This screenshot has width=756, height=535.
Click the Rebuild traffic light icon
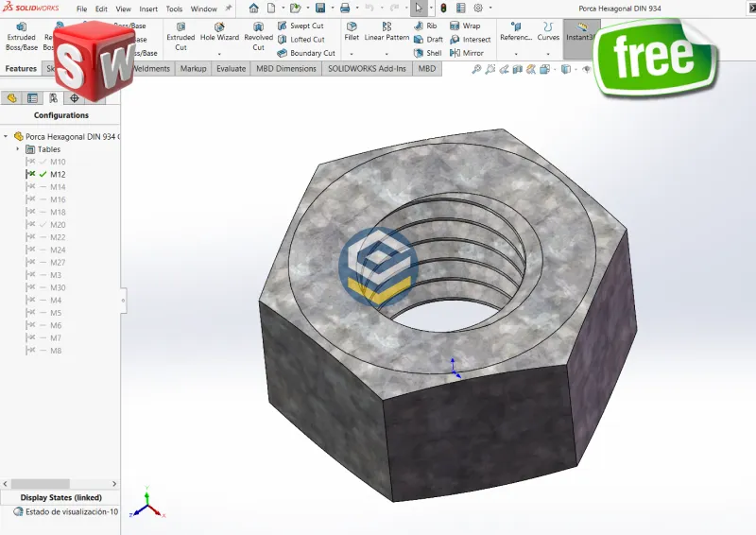tap(443, 9)
